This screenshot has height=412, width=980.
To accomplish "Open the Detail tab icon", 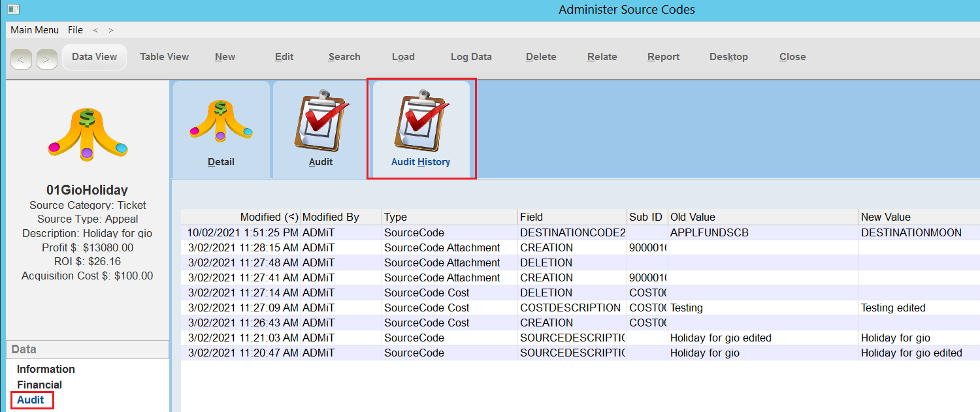I will pos(221,129).
